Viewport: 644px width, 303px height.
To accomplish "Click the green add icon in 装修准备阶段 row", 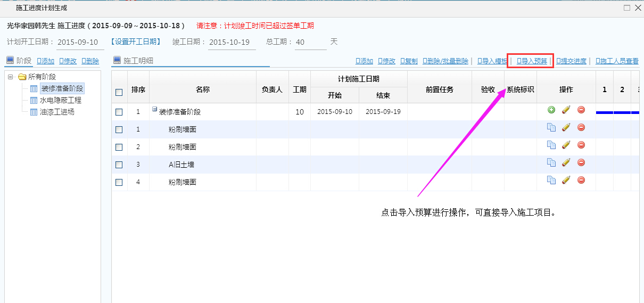I will pos(551,110).
